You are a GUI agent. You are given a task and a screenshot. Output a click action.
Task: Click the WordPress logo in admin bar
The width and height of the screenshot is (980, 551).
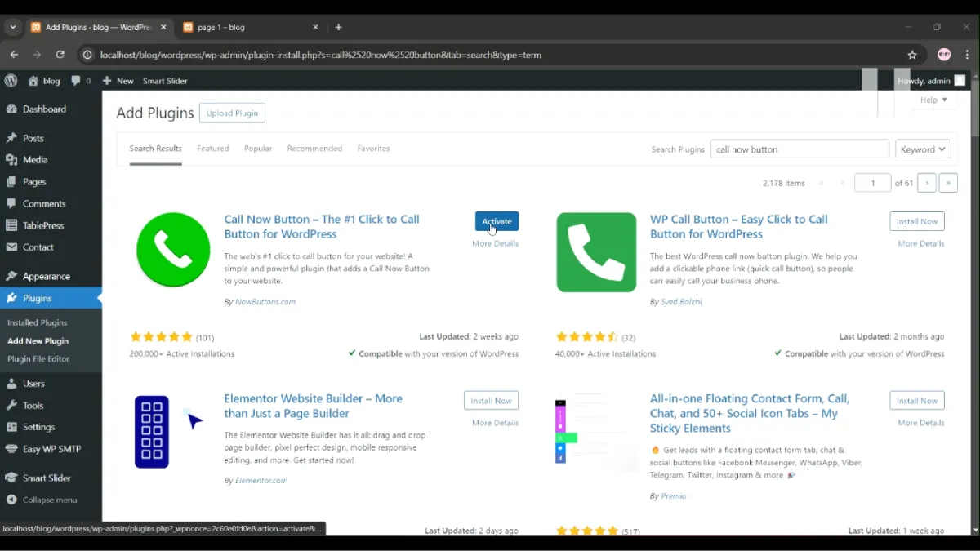coord(11,81)
